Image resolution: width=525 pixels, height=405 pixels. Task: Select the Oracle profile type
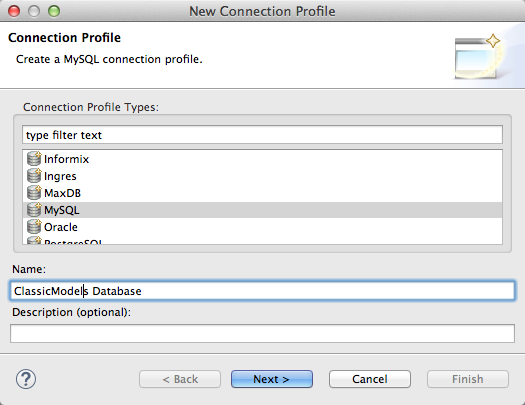tap(262, 227)
